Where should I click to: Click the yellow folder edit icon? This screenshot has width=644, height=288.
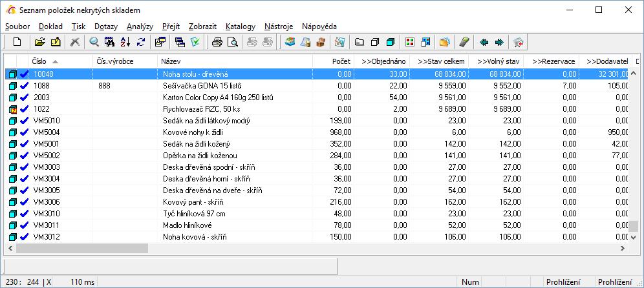(56, 42)
